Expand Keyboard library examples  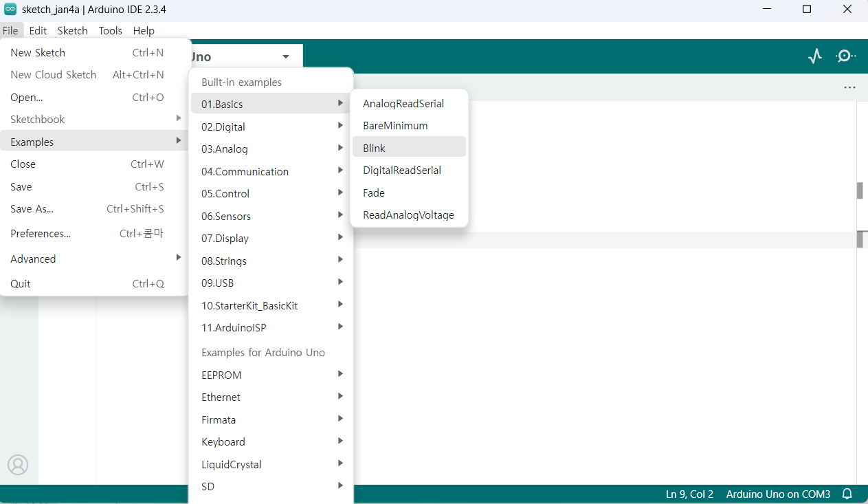coord(271,441)
